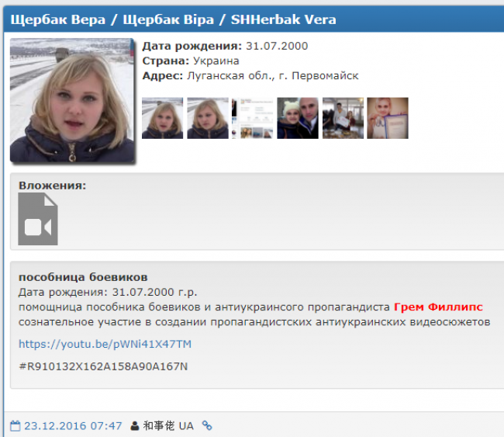Open the large profile photo
Screen dimensions: 504x437
(71, 100)
